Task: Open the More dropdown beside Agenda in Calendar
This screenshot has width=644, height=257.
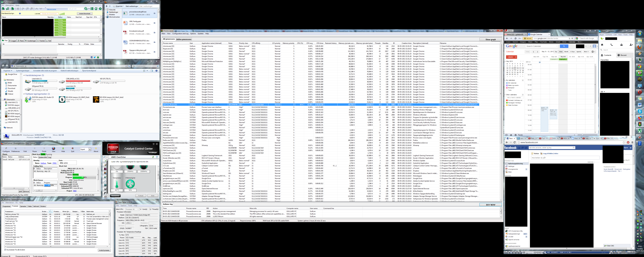Action: pos(586,52)
